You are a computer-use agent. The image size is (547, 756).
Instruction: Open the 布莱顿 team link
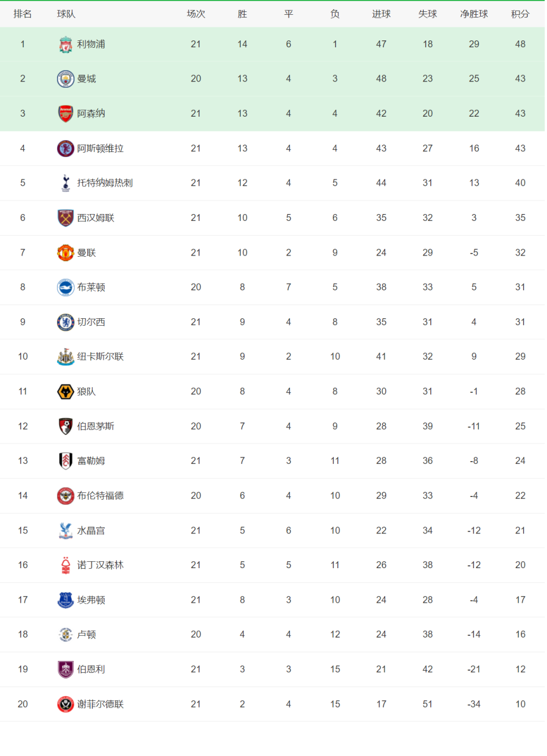91,287
